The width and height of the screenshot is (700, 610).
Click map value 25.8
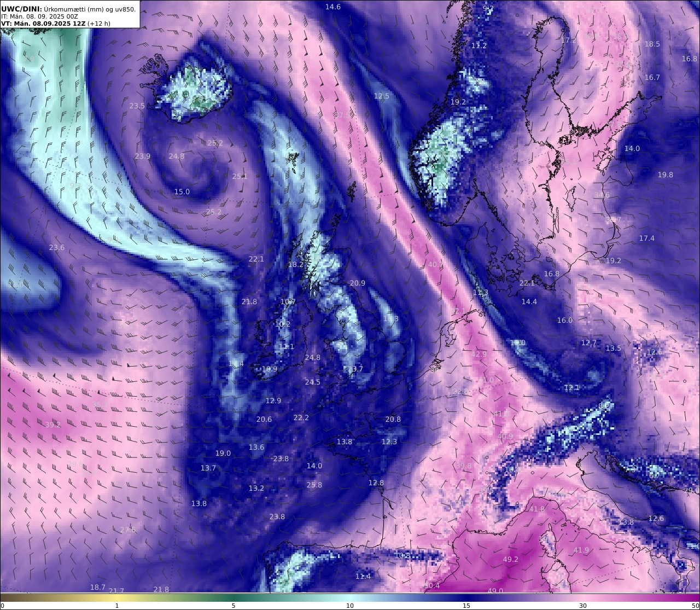pyautogui.click(x=314, y=485)
